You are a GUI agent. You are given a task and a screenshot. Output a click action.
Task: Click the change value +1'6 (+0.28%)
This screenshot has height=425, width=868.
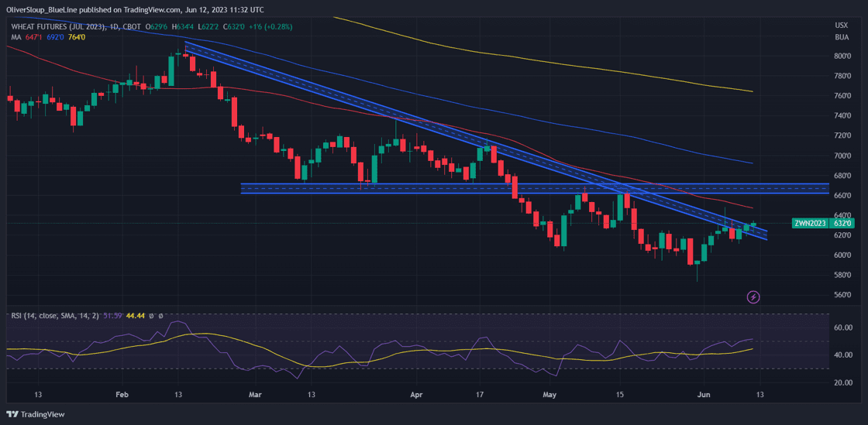(x=269, y=26)
